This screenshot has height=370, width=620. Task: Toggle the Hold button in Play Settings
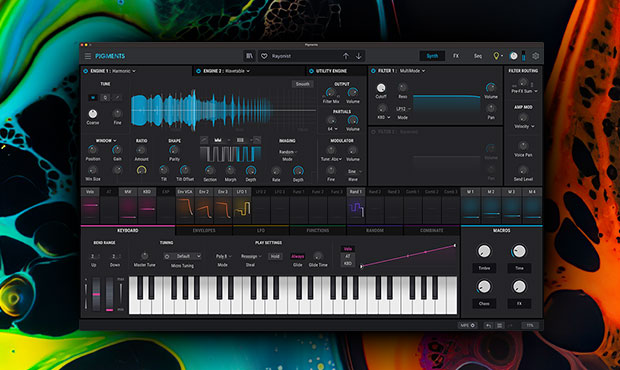275,256
